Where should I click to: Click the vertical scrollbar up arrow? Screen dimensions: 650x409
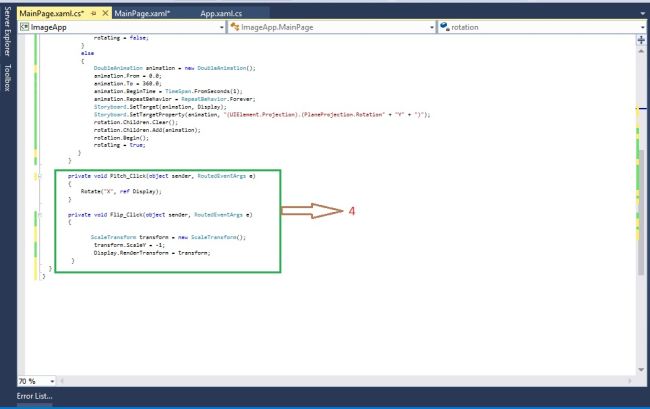pyautogui.click(x=641, y=51)
